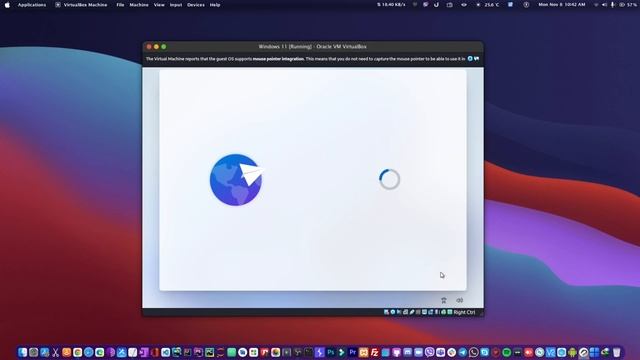Open the scissors app in dock

(55, 352)
